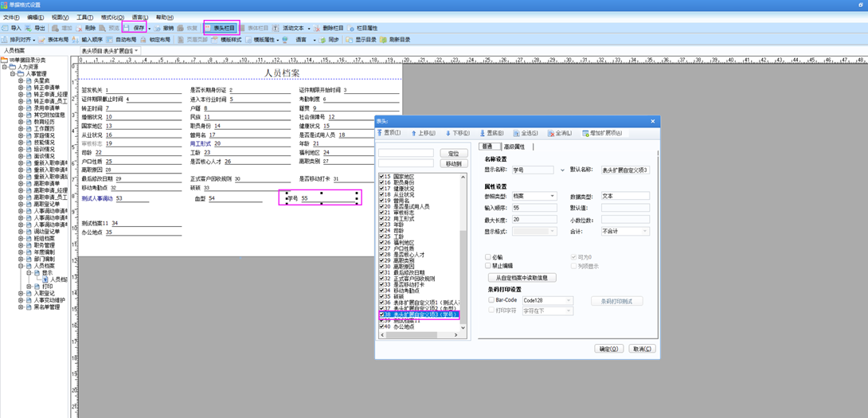Viewport: 868px width, 418px height.
Task: Select the 表头栏目 toolbar button
Action: 221,28
